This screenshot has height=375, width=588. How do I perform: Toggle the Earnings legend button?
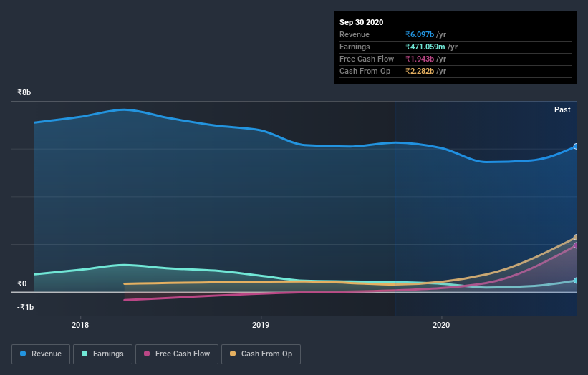pyautogui.click(x=102, y=354)
